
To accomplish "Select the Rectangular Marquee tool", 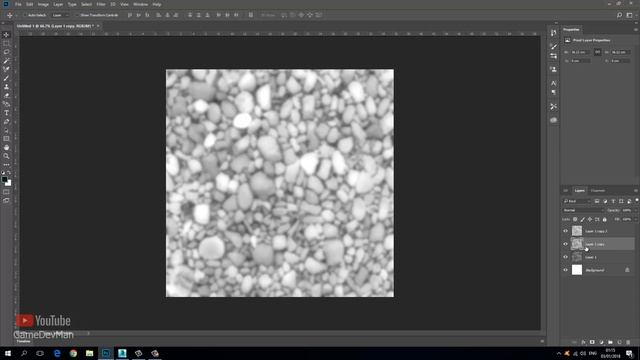I will click(6, 43).
